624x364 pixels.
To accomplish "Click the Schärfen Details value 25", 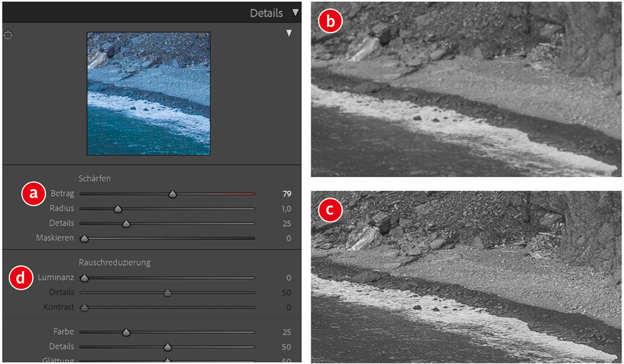I will click(286, 223).
